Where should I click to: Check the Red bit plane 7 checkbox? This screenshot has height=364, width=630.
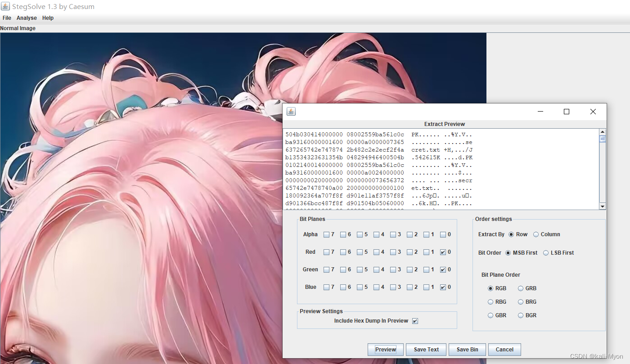[x=326, y=252]
